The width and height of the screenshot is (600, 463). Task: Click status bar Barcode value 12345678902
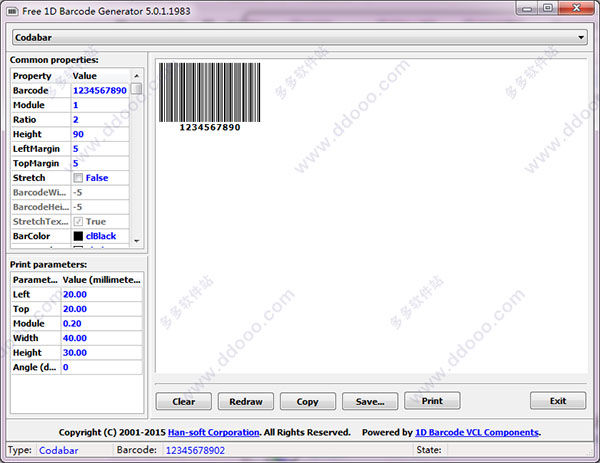pos(195,450)
